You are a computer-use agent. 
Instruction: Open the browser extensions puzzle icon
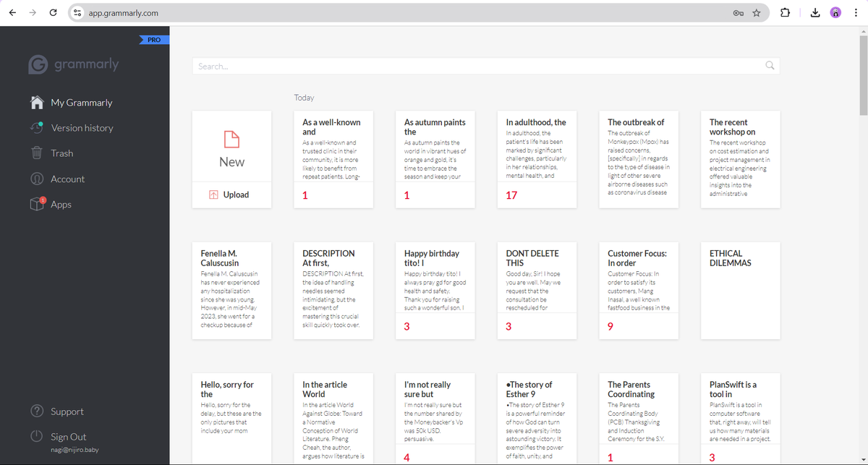(785, 12)
